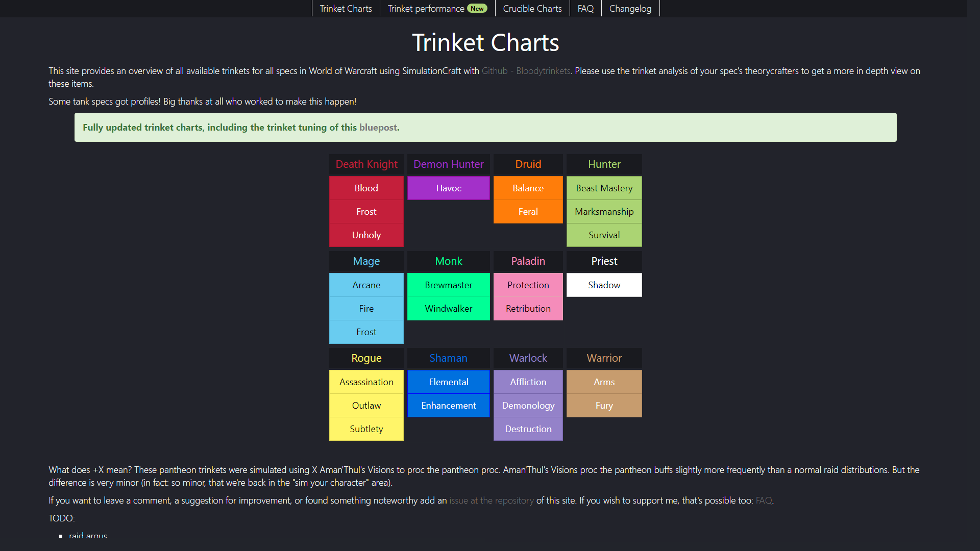Screen dimensions: 980x551
Task: Open Arms Warrior charts
Action: pos(604,382)
